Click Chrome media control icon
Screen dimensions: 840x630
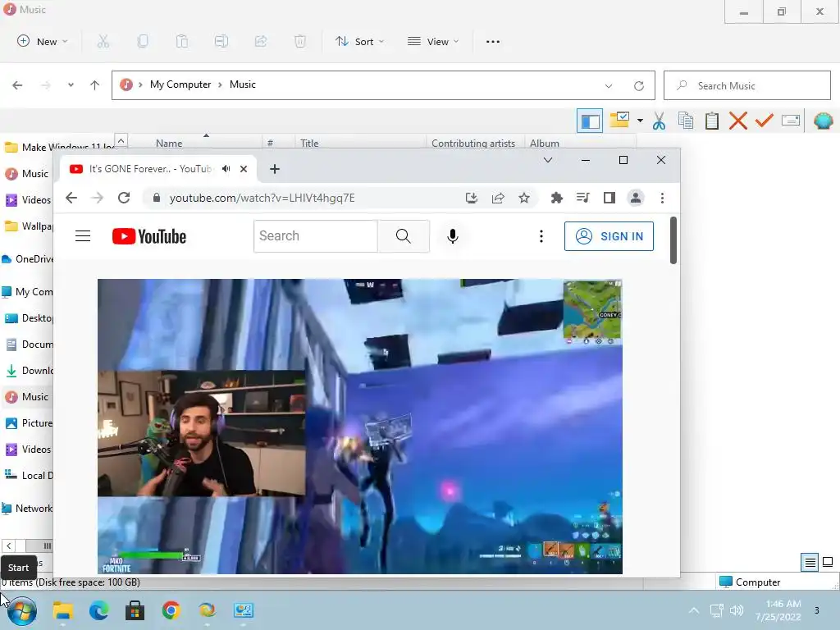point(583,199)
